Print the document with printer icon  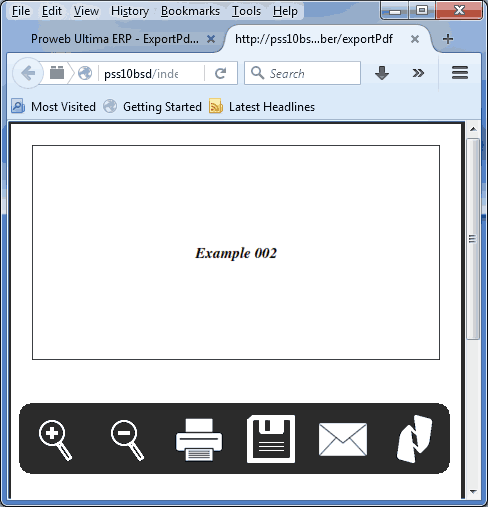(199, 440)
